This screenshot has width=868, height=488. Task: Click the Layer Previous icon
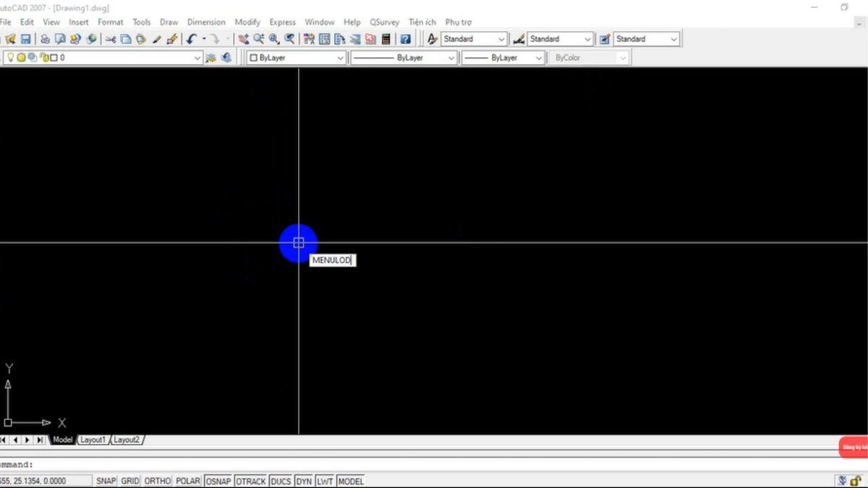226,58
